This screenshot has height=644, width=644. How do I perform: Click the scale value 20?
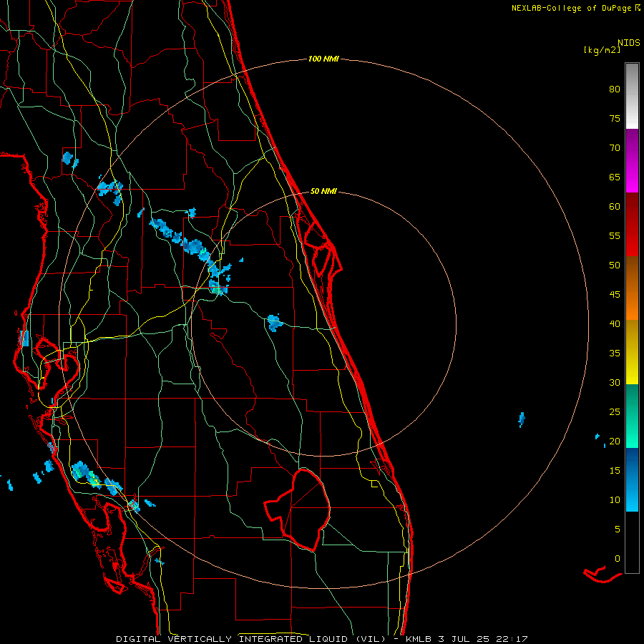point(615,441)
